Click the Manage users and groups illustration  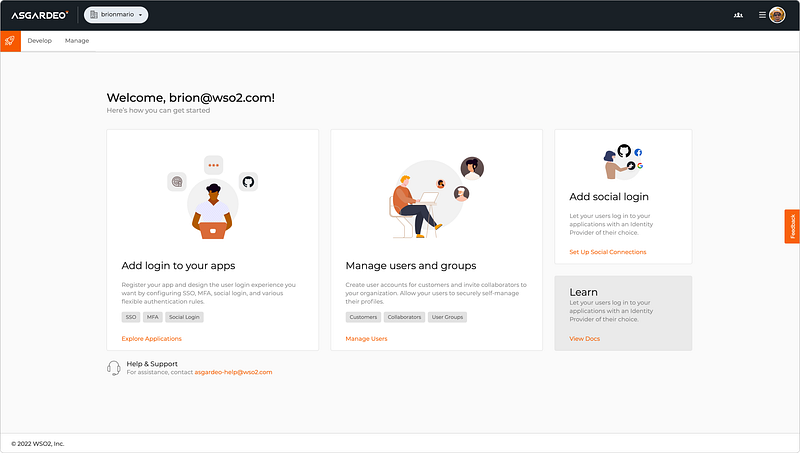tap(436, 197)
